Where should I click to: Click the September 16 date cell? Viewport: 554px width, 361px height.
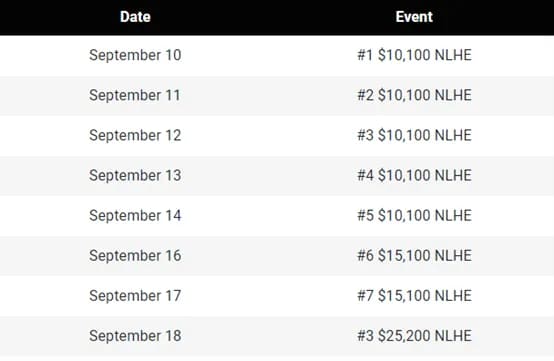tap(135, 255)
